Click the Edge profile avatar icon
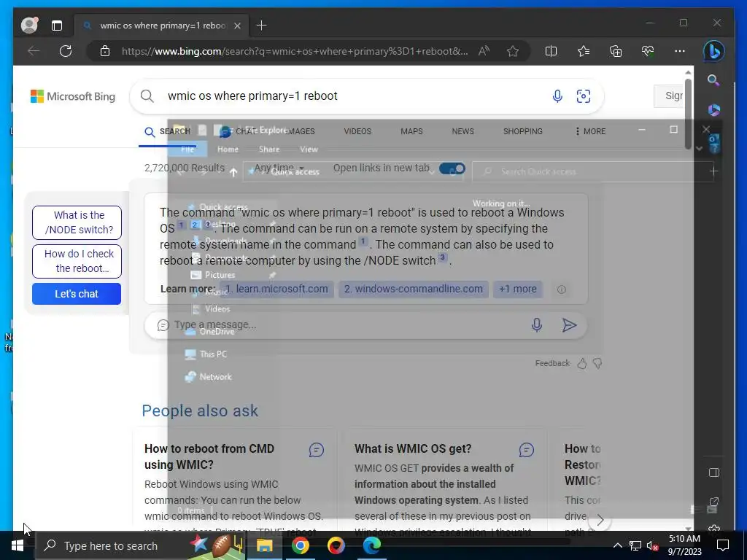 click(29, 26)
